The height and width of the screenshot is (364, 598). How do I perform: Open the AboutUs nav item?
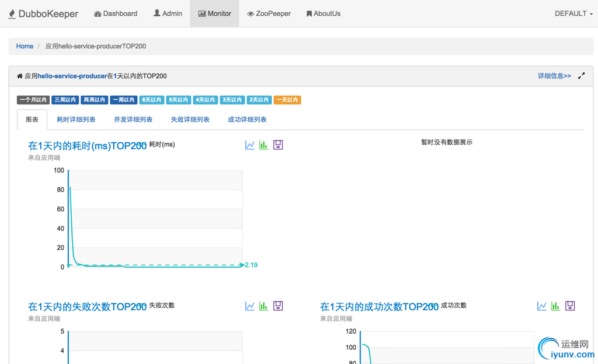tap(324, 13)
